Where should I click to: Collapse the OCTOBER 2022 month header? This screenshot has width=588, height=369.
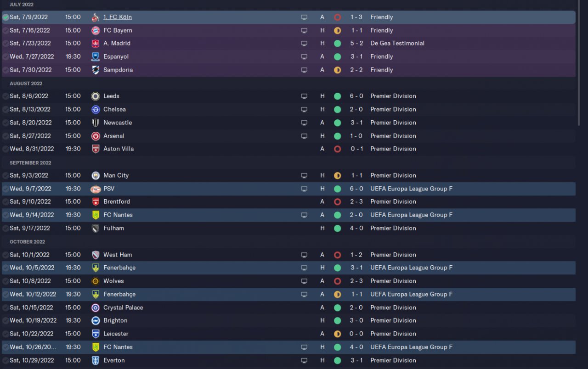point(28,242)
